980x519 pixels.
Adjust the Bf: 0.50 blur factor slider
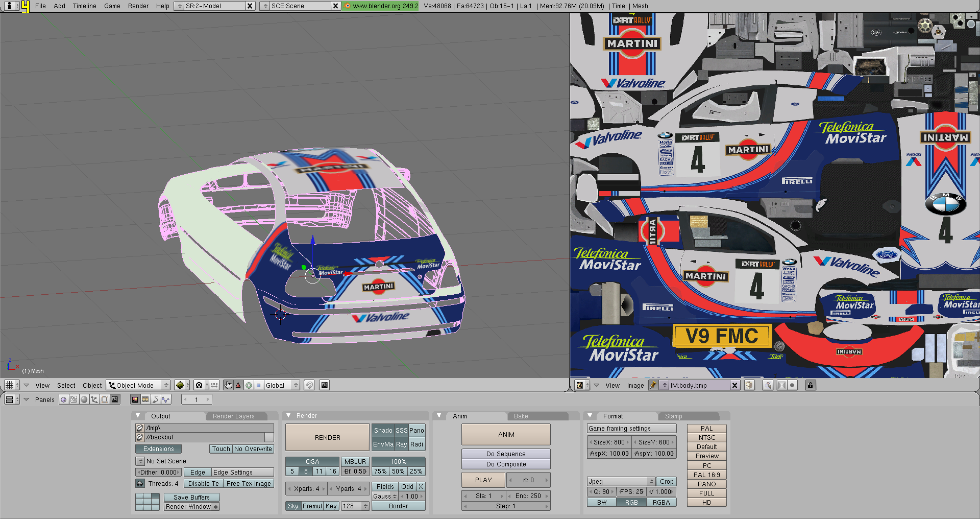(x=355, y=471)
